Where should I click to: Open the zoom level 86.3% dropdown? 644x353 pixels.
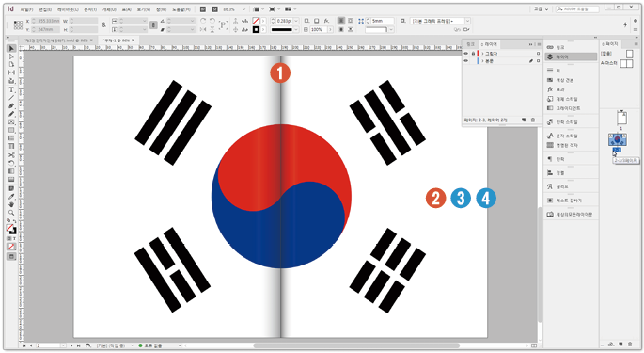[x=243, y=9]
